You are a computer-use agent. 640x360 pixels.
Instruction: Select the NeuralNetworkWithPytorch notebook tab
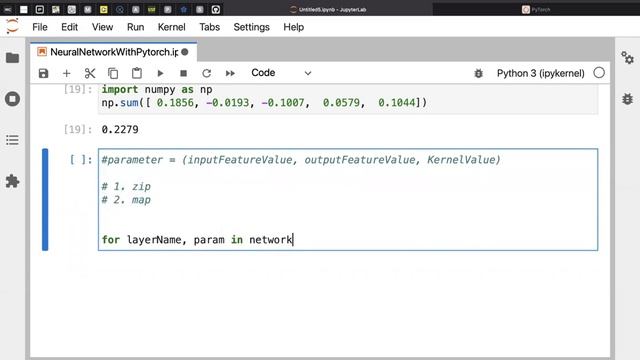click(x=113, y=52)
